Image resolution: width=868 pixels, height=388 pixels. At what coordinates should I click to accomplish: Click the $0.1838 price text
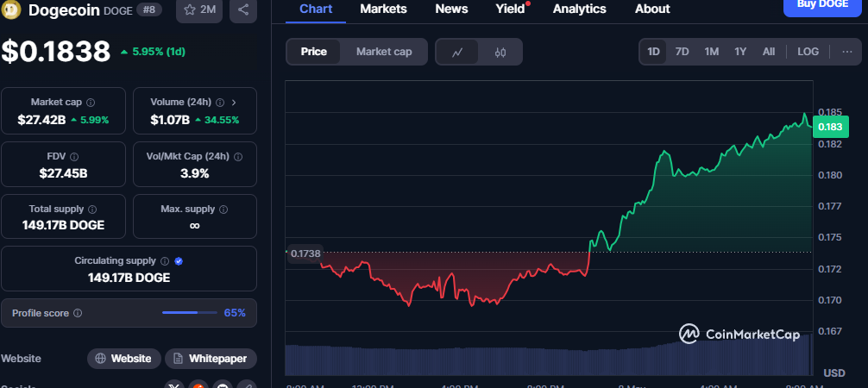(56, 52)
